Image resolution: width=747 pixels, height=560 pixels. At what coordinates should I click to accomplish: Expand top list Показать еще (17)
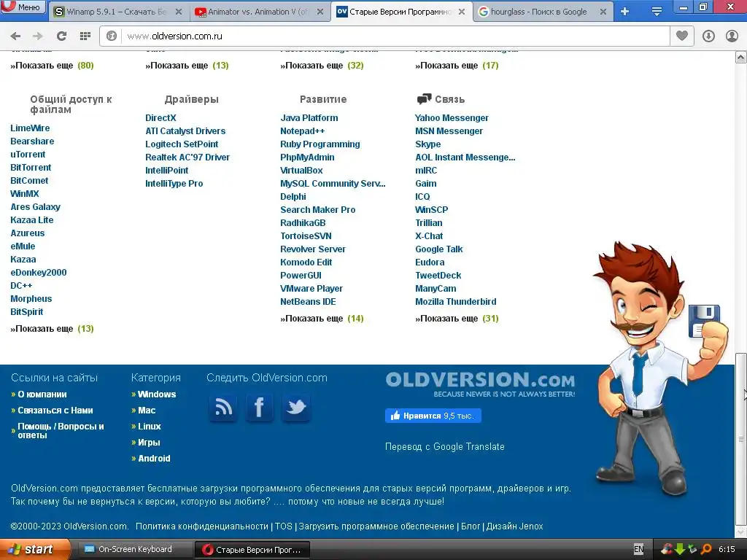457,65
